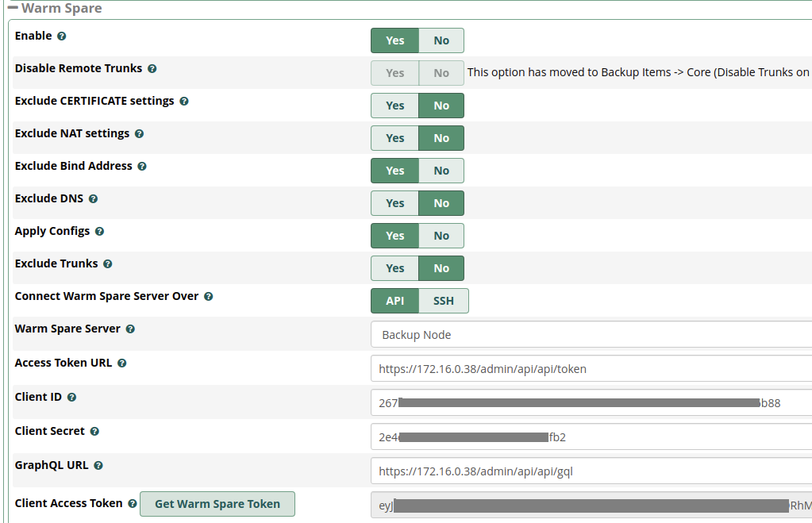Click help icon next to Exclude Bind Address
This screenshot has width=812, height=523.
coord(142,167)
